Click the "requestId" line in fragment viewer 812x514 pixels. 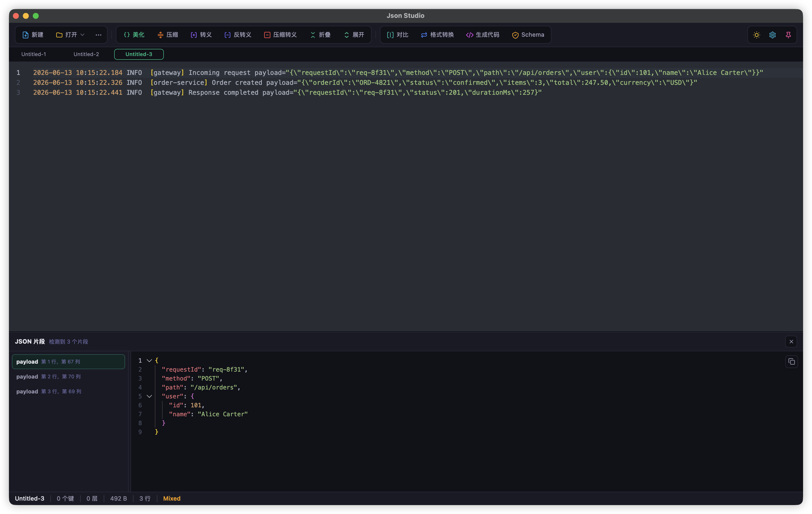(204, 369)
